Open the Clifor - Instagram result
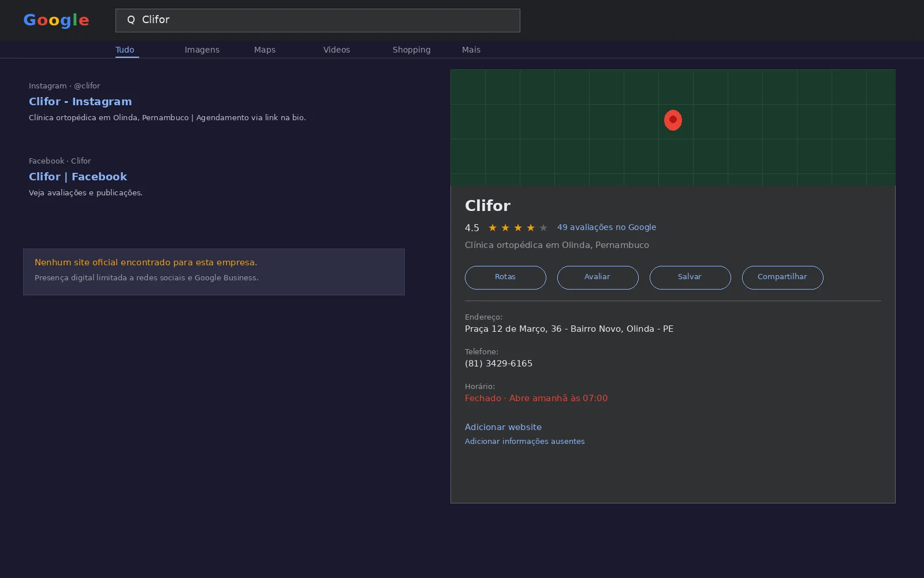 point(80,101)
